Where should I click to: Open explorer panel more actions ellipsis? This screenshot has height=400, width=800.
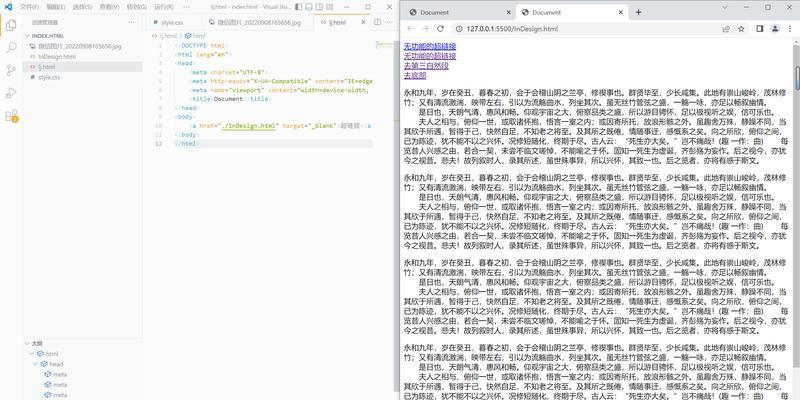click(131, 22)
